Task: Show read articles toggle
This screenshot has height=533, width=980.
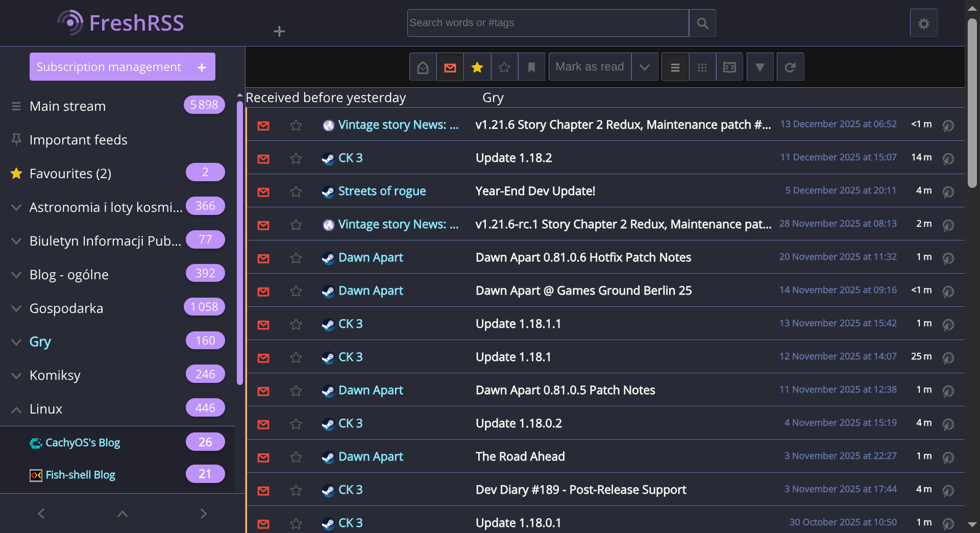Action: click(423, 67)
